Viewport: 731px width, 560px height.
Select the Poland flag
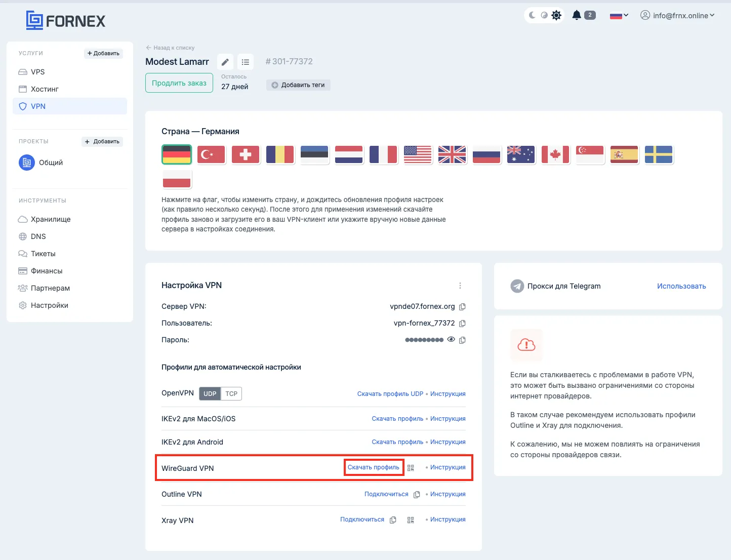177,179
